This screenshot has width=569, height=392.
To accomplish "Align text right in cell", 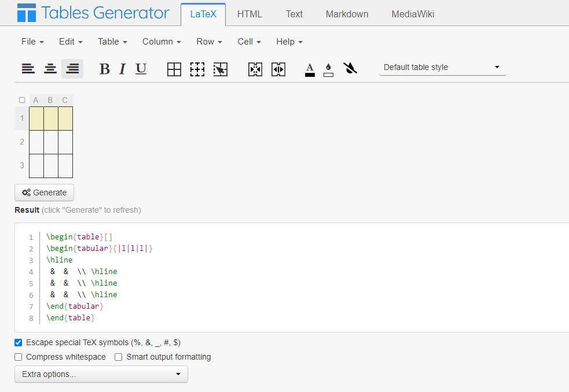I will tap(72, 69).
